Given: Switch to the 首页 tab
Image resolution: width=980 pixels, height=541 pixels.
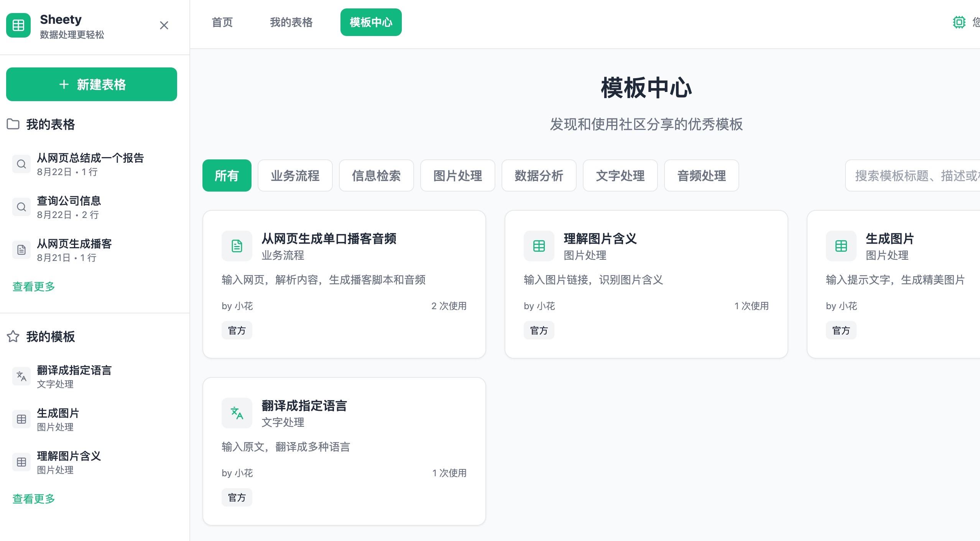Looking at the screenshot, I should [222, 22].
